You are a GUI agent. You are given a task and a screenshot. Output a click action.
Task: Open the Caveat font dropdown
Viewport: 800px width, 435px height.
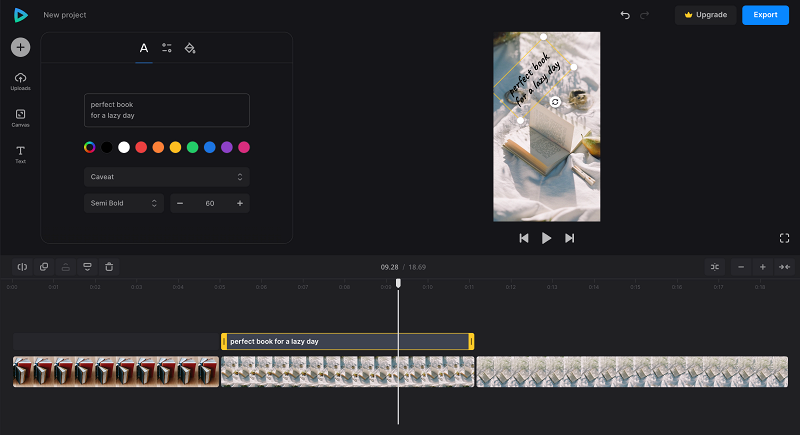click(x=167, y=177)
